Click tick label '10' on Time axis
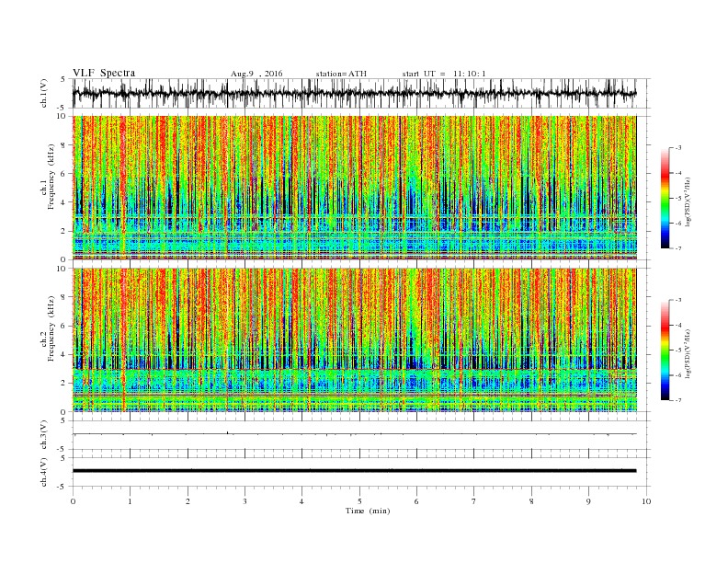Image resolution: width=728 pixels, height=563 pixels. coord(646,501)
